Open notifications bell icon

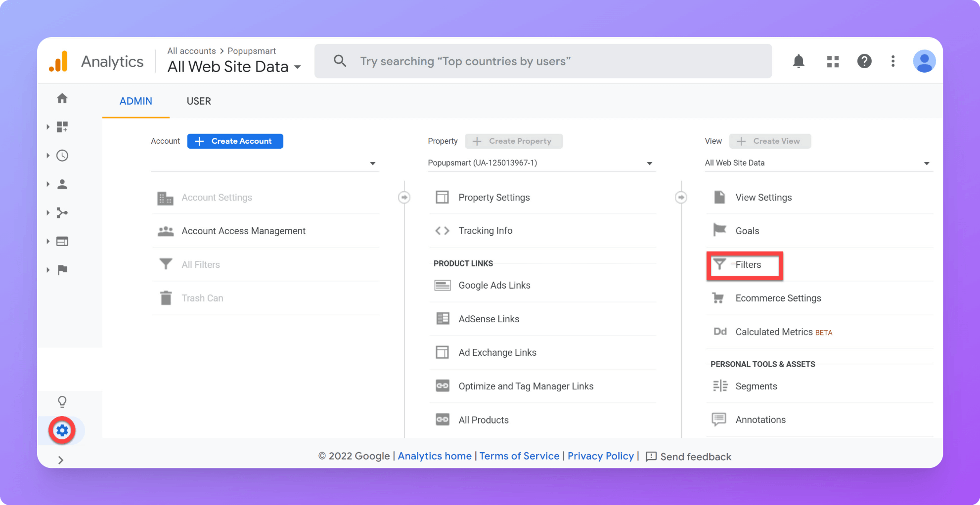click(x=799, y=61)
